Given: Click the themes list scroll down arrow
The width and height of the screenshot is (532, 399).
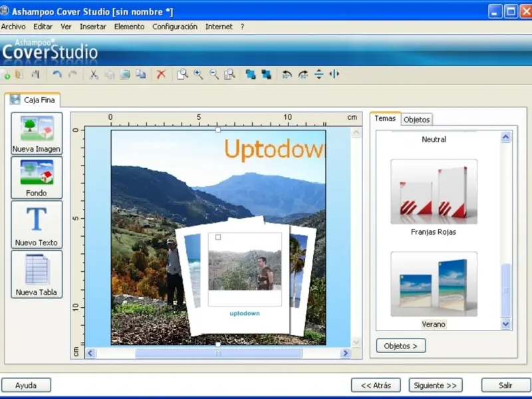Looking at the screenshot, I should point(505,324).
